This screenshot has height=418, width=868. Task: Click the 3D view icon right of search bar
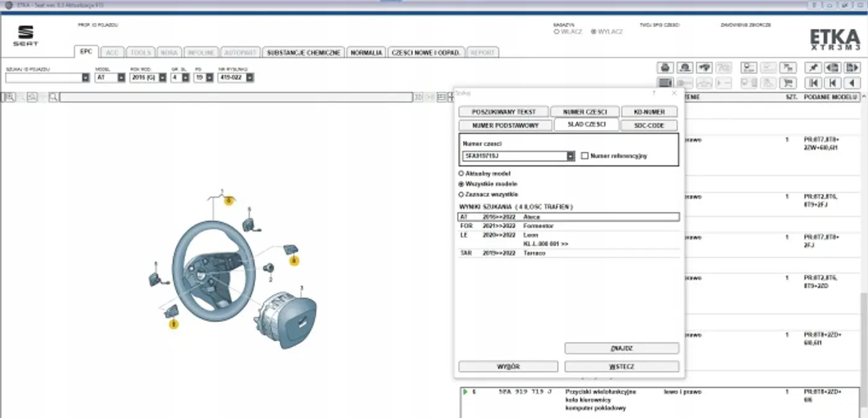[x=418, y=97]
